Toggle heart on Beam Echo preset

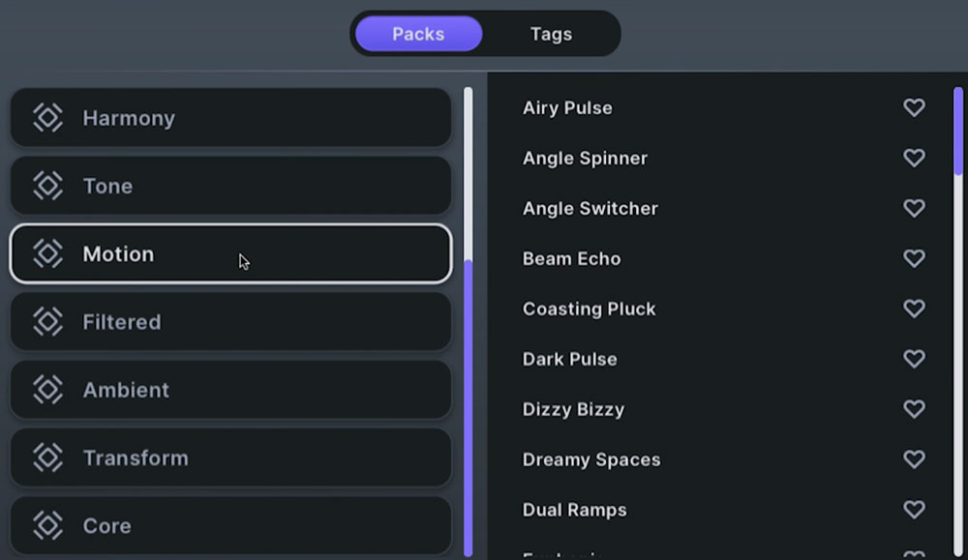click(x=914, y=258)
